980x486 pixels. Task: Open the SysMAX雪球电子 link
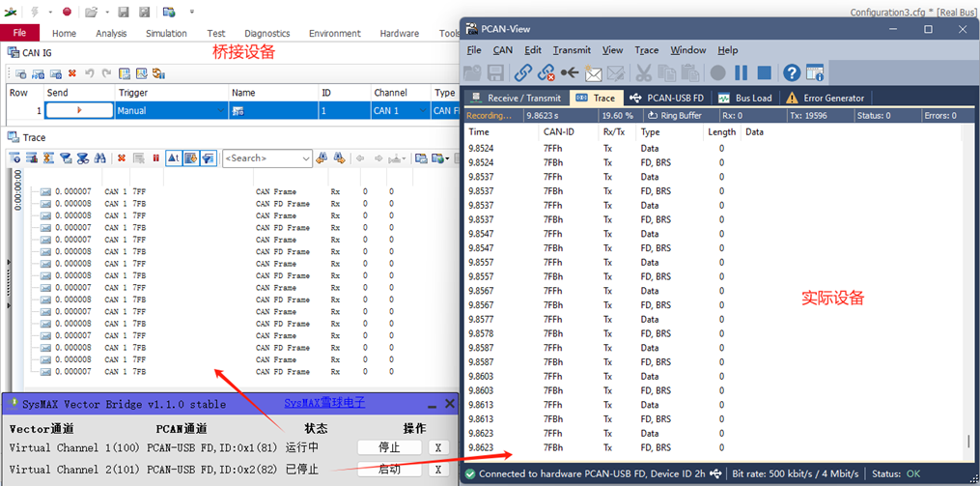(323, 403)
